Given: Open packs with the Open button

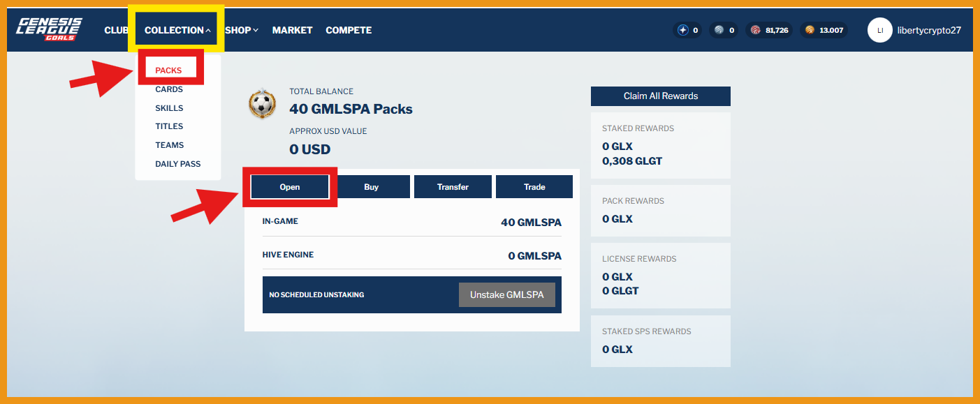Looking at the screenshot, I should click(290, 187).
